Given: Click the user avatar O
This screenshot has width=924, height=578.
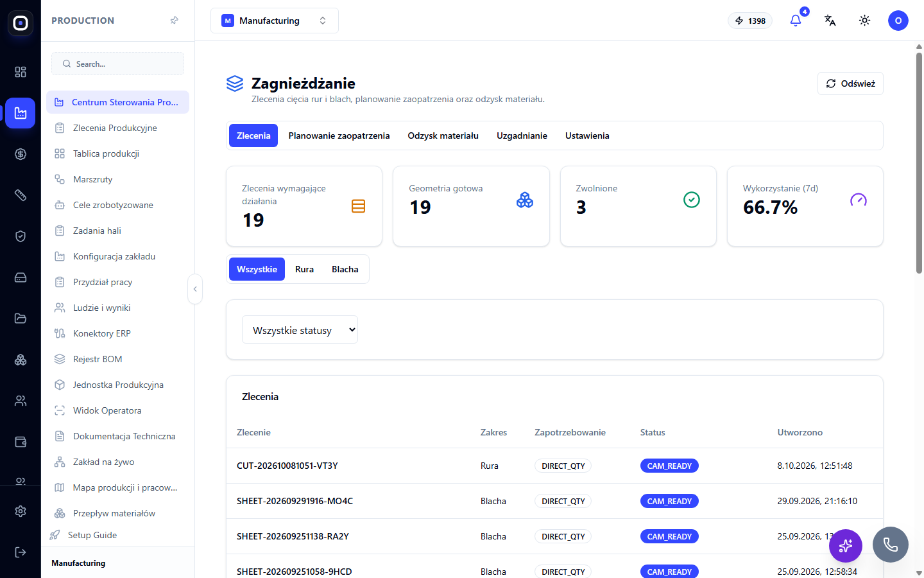Looking at the screenshot, I should pos(898,21).
